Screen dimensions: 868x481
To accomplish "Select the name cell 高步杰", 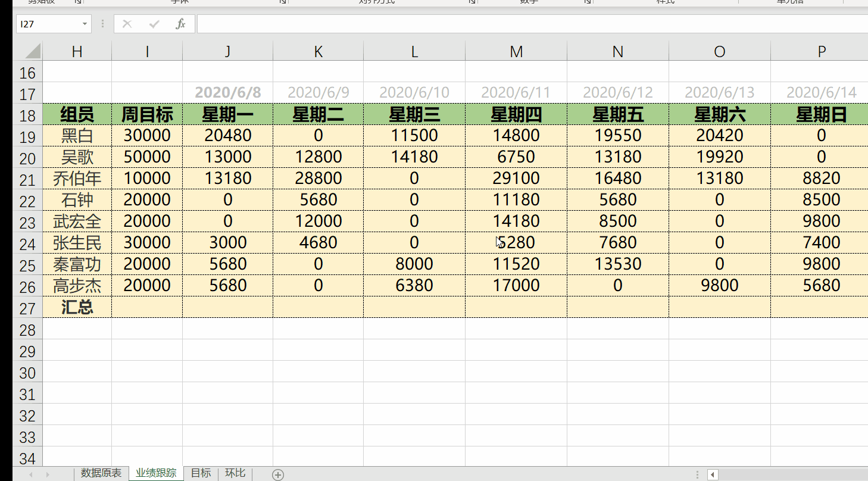I will tap(77, 286).
